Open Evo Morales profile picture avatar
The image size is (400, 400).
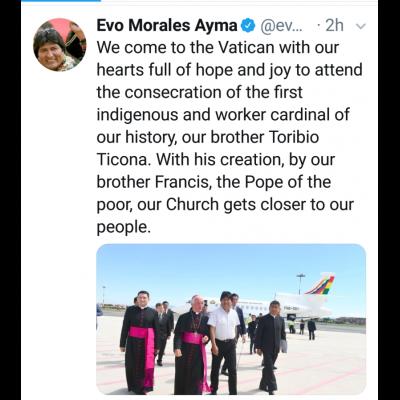tap(60, 45)
